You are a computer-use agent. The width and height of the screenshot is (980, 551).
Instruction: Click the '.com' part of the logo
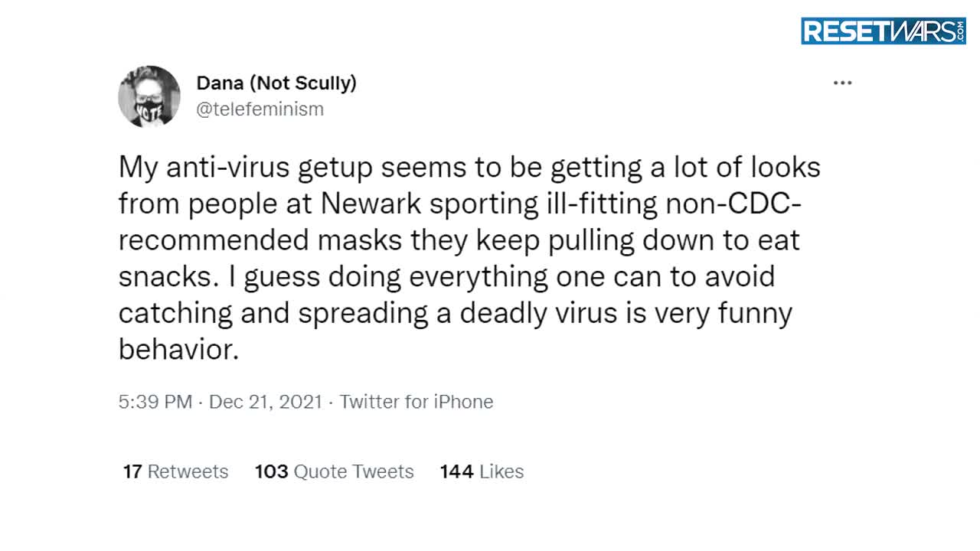961,31
